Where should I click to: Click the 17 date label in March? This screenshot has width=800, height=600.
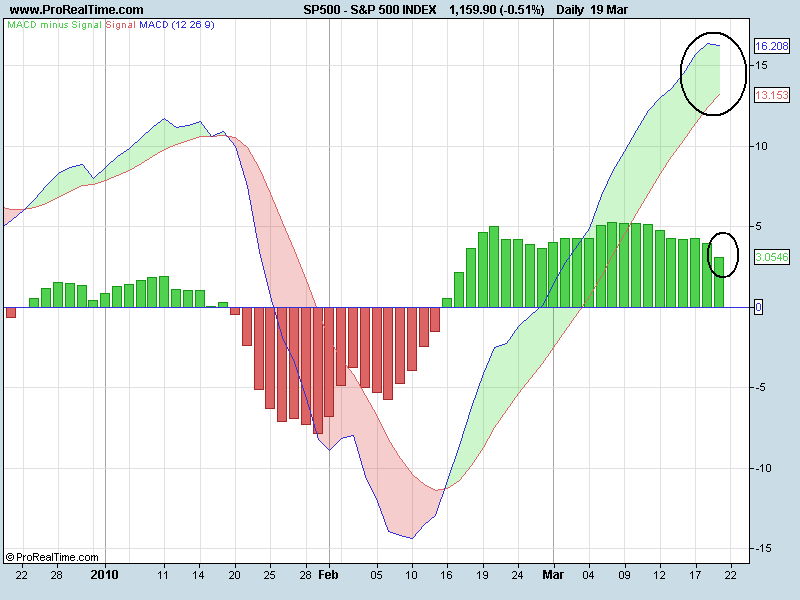click(695, 575)
